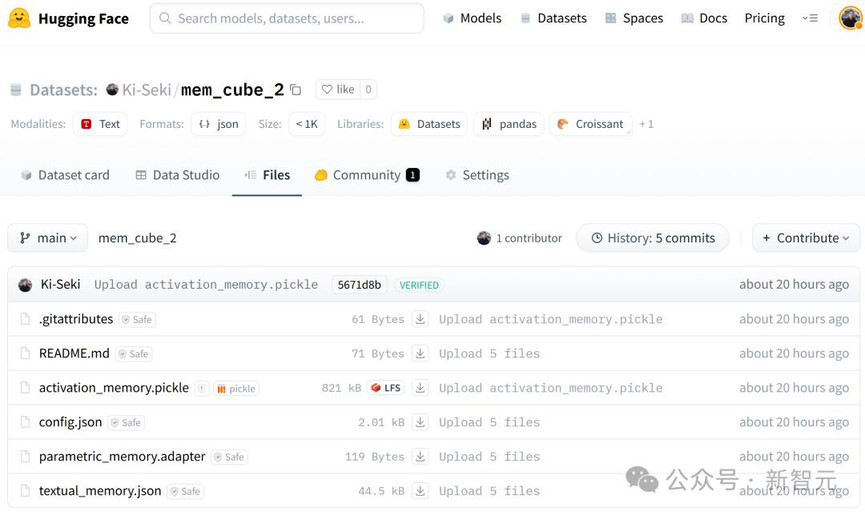
Task: Open the latest commit message Upload activation_memory.pickle
Action: click(x=206, y=285)
